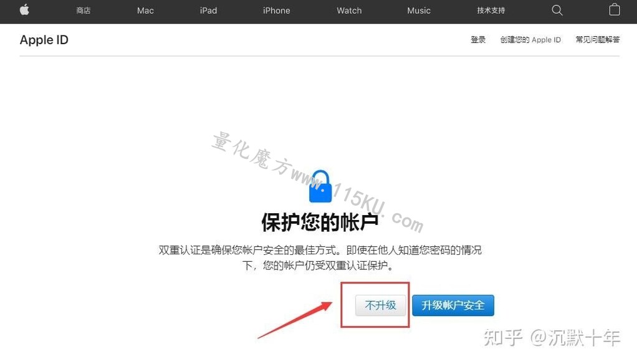Choose iPhone from the top menu
Image resolution: width=637 pixels, height=364 pixels.
coord(276,11)
